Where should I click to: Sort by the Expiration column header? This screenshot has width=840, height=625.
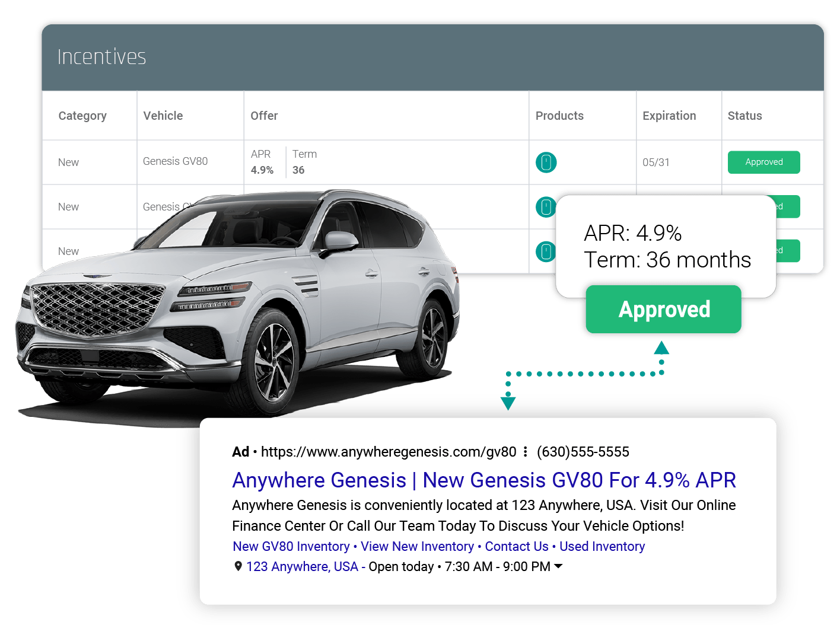[x=669, y=116]
